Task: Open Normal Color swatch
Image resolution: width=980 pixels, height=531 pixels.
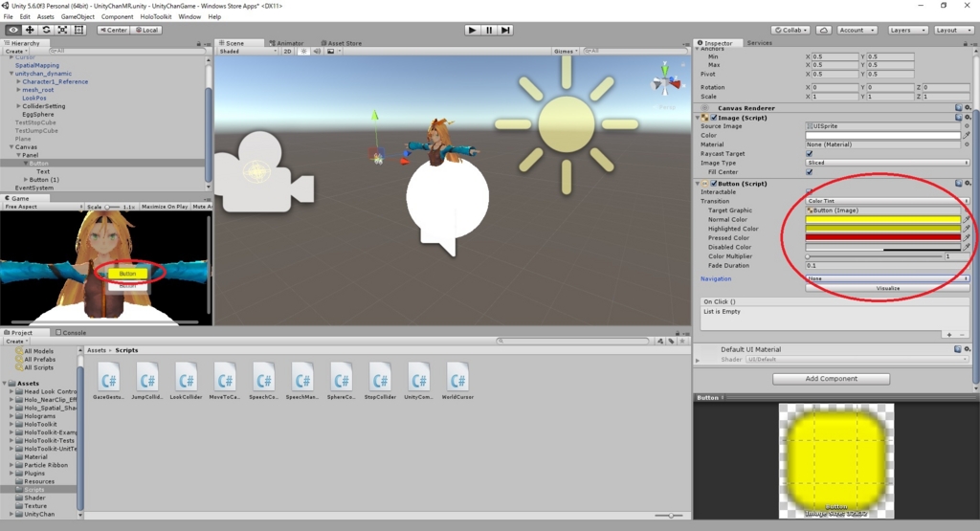Action: click(x=882, y=220)
